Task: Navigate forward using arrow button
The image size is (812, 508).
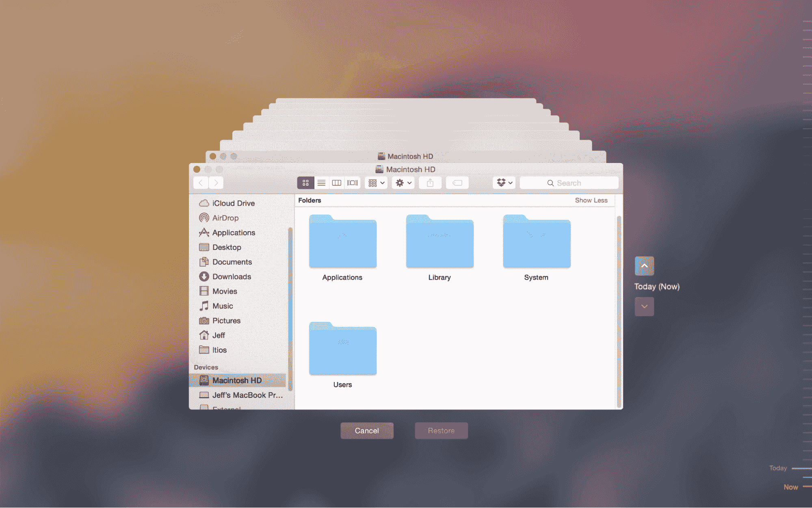Action: coord(217,181)
